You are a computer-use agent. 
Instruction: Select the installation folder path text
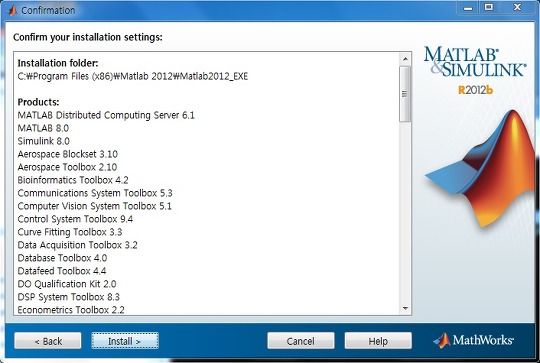point(133,76)
